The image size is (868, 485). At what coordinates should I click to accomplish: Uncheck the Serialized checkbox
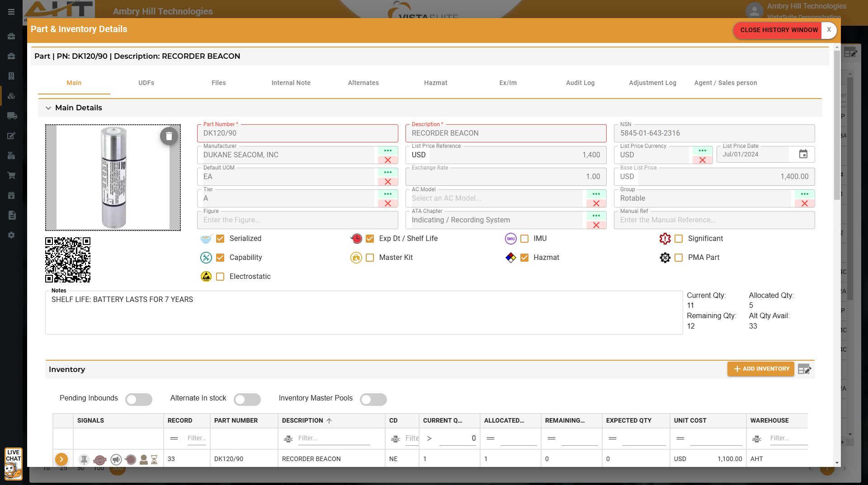coord(220,239)
